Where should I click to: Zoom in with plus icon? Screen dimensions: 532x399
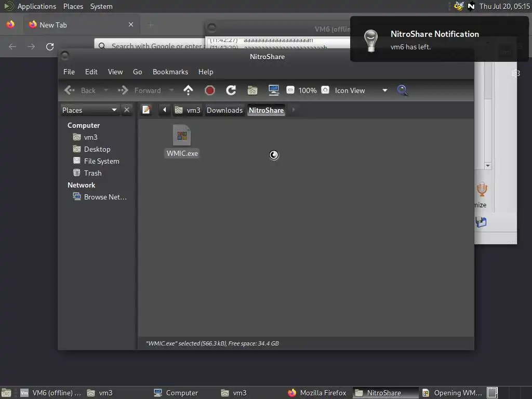pyautogui.click(x=325, y=90)
